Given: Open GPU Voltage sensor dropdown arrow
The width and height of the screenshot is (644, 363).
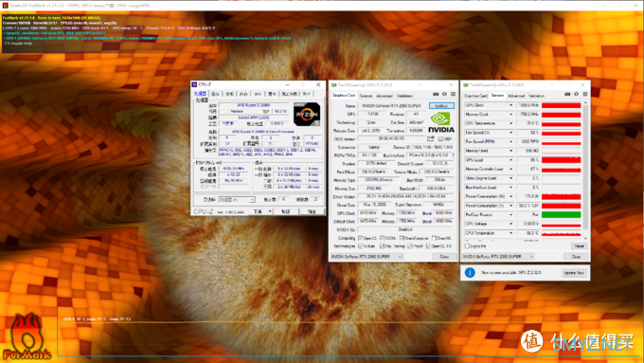Looking at the screenshot, I should [x=510, y=224].
